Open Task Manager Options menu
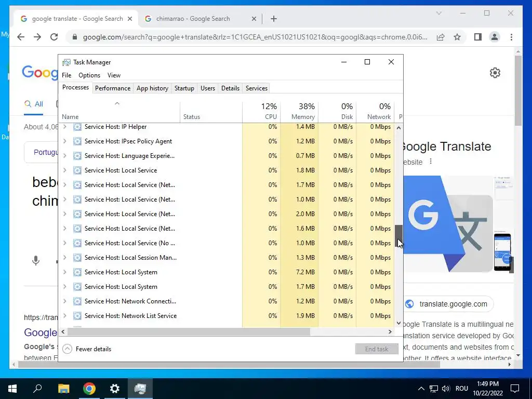The image size is (532, 399). tap(89, 75)
